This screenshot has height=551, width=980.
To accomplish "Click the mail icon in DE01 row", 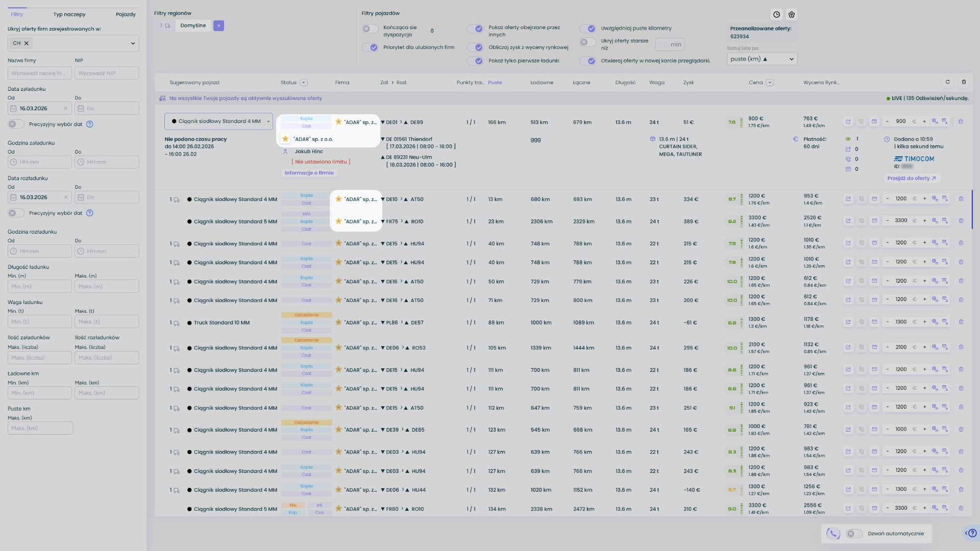I will [x=874, y=121].
